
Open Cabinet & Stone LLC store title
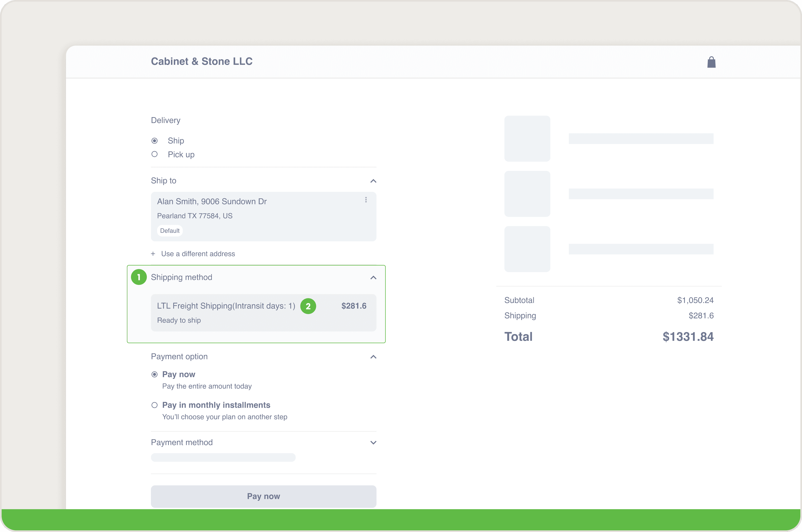point(202,62)
